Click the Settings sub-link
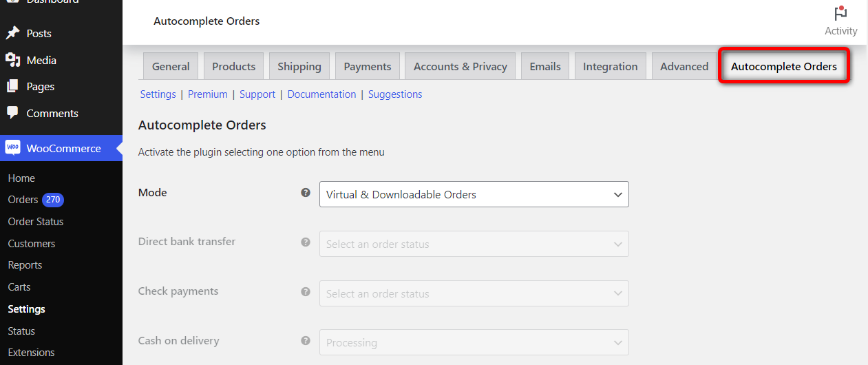This screenshot has width=868, height=365. click(158, 94)
